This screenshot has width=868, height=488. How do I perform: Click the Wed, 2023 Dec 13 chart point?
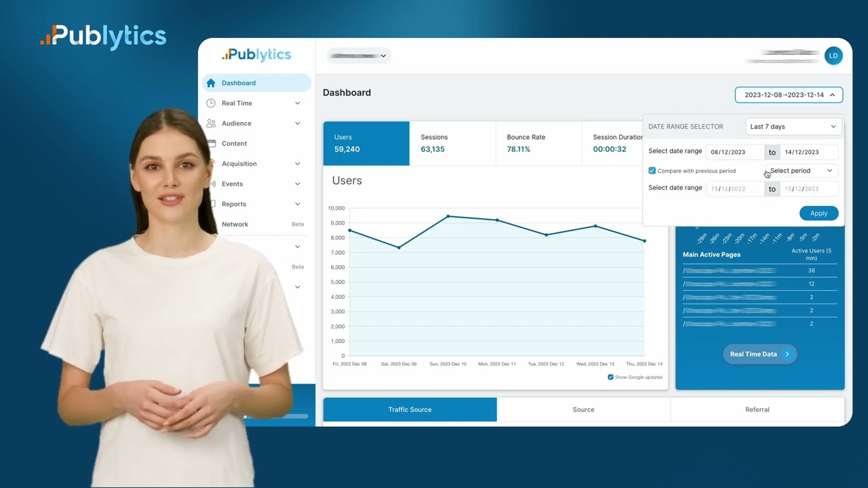coord(595,226)
